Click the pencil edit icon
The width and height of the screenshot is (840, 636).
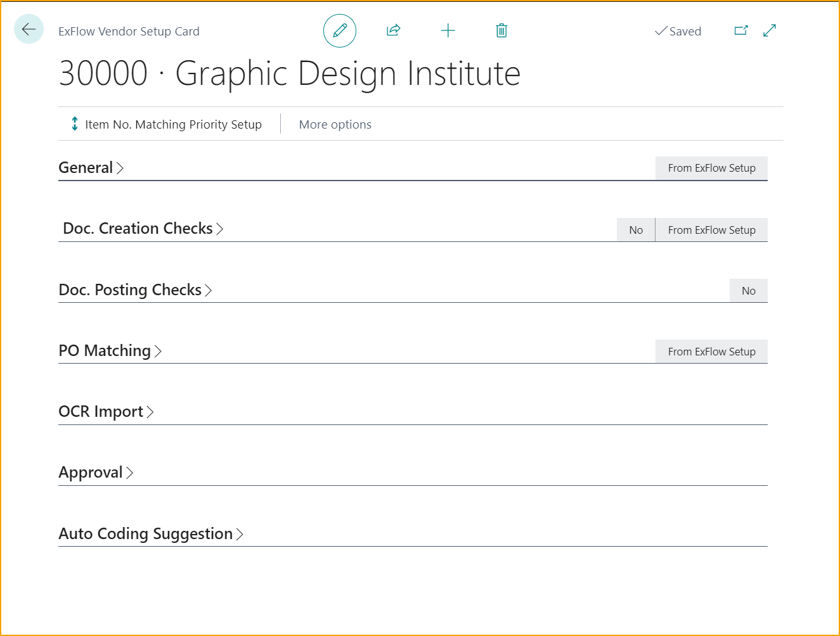[340, 30]
